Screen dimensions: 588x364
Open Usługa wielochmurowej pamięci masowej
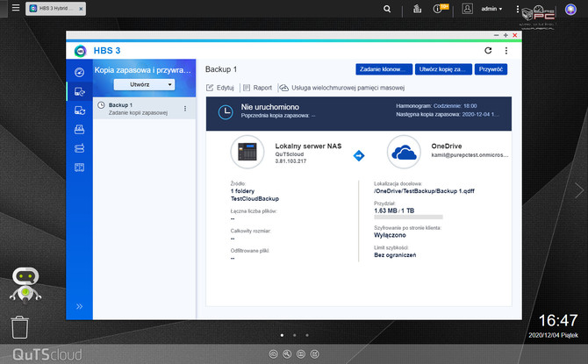point(342,88)
